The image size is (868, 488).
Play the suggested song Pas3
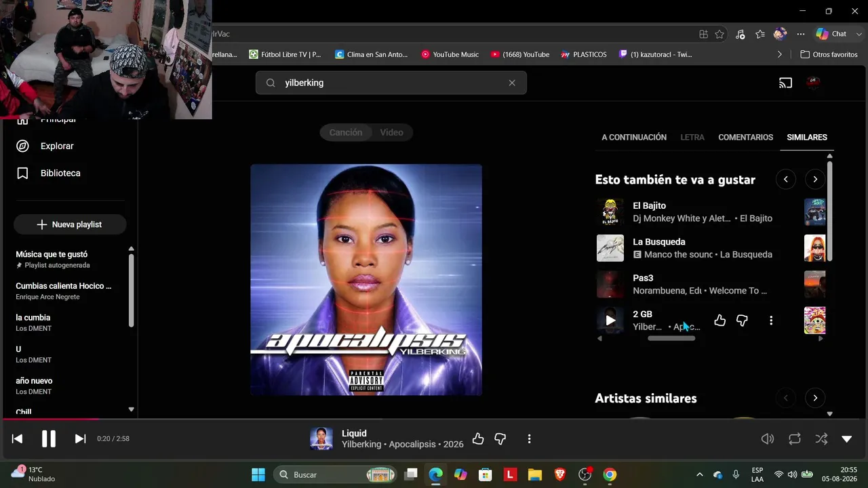pos(610,285)
